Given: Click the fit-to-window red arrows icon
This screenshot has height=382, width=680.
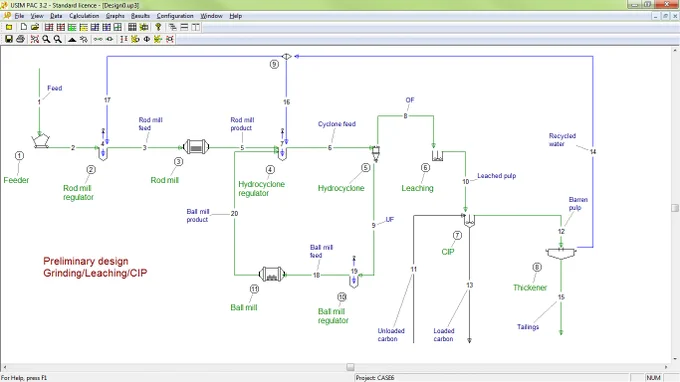Looking at the screenshot, I should pos(35,39).
